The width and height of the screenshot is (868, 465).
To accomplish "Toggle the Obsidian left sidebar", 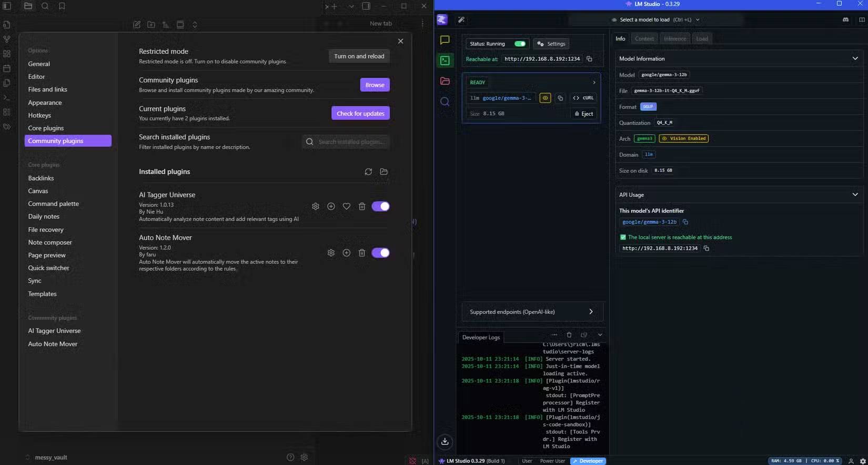I will [7, 6].
